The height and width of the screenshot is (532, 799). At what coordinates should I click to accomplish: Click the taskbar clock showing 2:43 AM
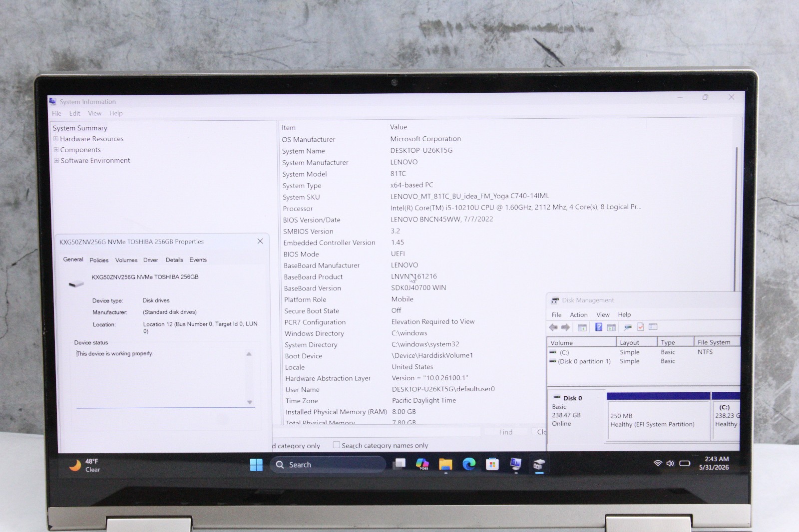(x=715, y=463)
